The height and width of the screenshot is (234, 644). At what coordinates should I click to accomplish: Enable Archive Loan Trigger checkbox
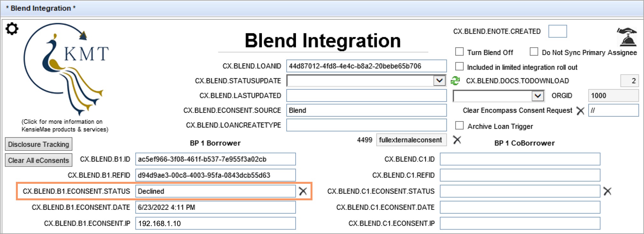coord(459,125)
